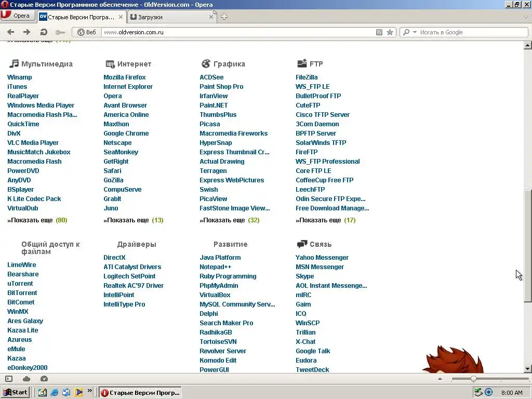Close the Старые Версии tab

pyautogui.click(x=121, y=17)
